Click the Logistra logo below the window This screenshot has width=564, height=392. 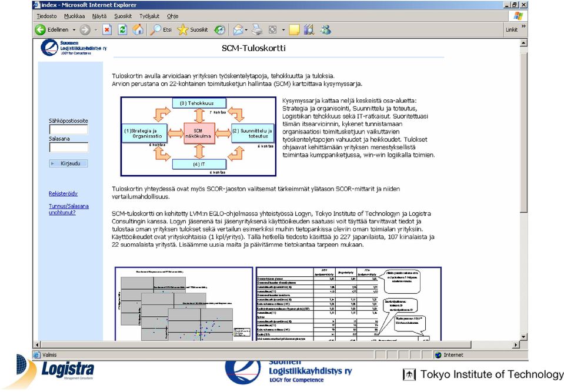[56, 371]
